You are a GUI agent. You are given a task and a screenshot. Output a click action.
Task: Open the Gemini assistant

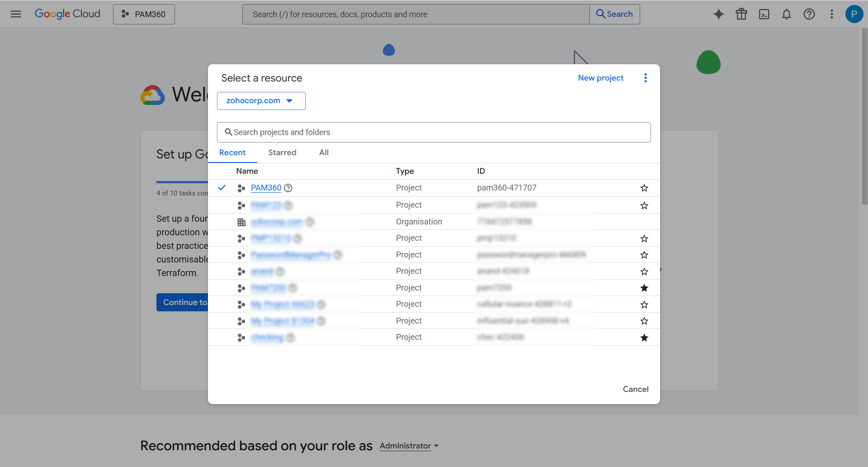pyautogui.click(x=718, y=14)
